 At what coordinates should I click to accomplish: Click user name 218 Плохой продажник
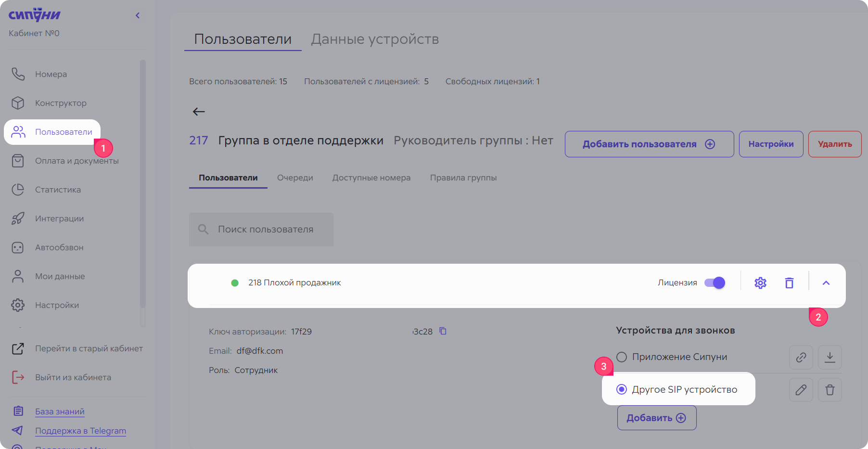(294, 282)
